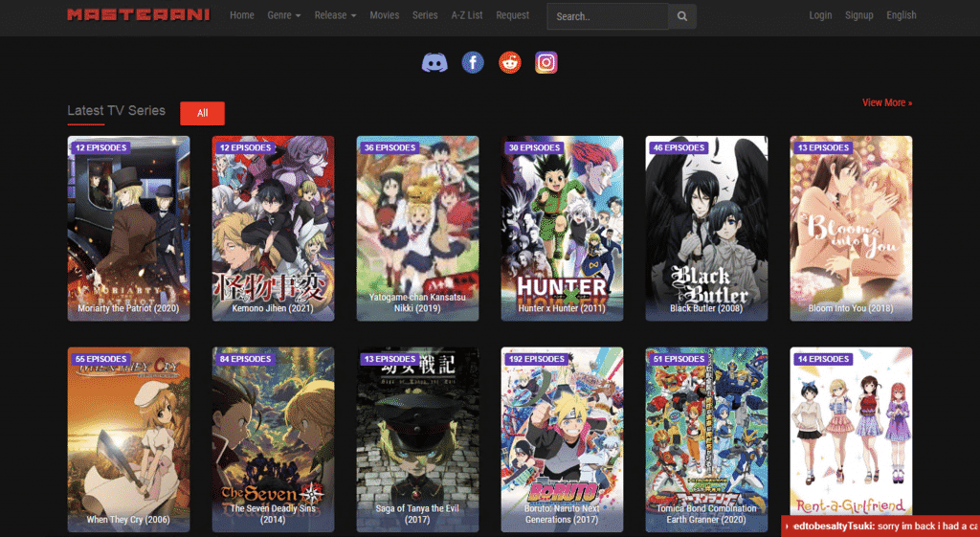Click into the Search text field
The image size is (980, 537).
click(608, 16)
